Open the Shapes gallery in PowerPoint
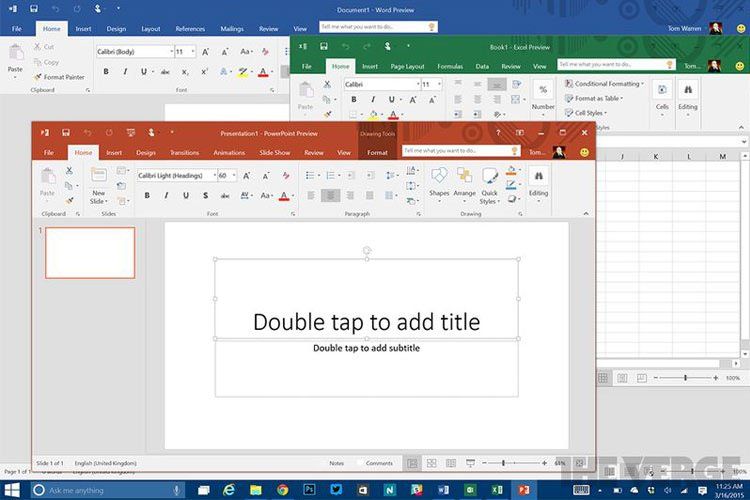Screen dimensions: 750x500 coord(439,186)
